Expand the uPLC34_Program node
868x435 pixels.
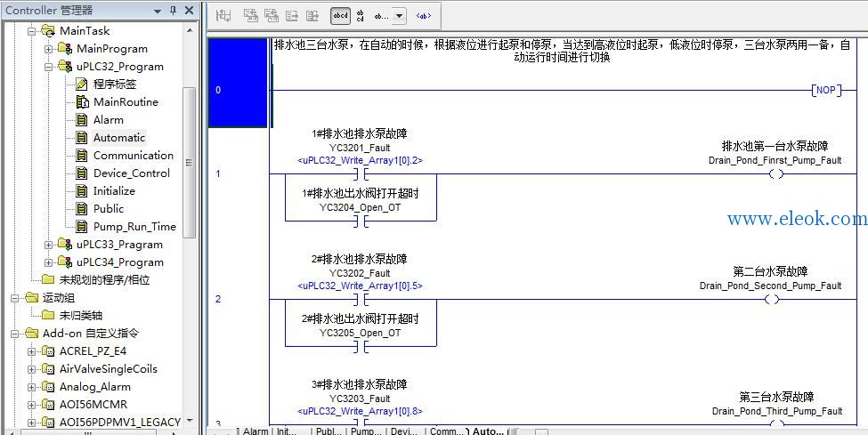(49, 262)
